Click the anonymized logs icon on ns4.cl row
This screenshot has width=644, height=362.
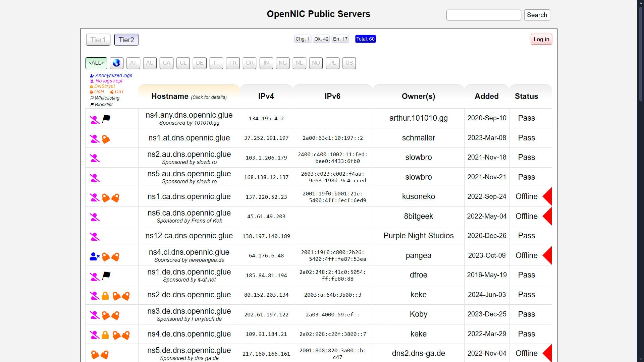tap(95, 256)
